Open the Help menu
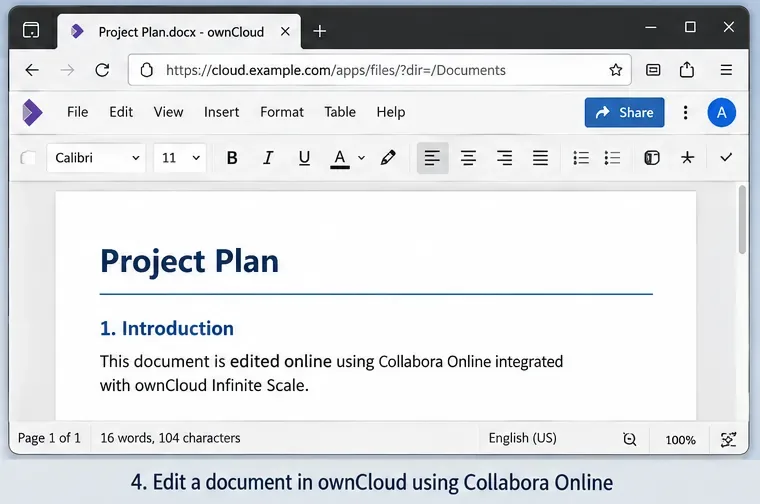The height and width of the screenshot is (504, 760). click(391, 112)
